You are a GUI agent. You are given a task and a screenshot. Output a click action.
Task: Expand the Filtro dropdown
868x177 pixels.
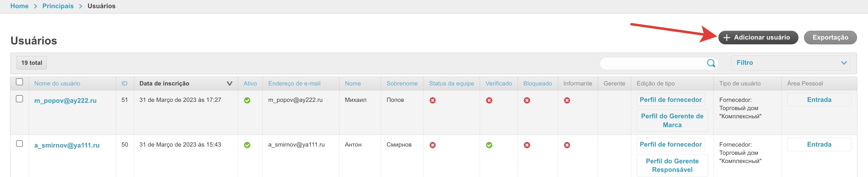coord(790,63)
